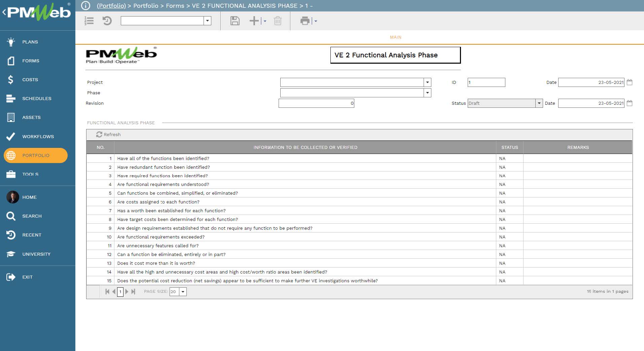Click the Portfolio breadcrumb link
Screen dimensions: 644x351
111,6
